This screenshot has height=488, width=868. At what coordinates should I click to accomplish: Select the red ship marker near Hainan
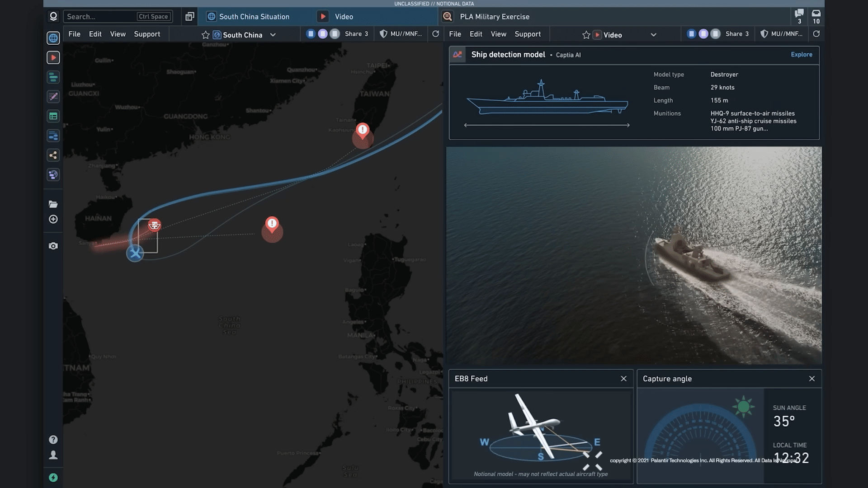(x=154, y=225)
